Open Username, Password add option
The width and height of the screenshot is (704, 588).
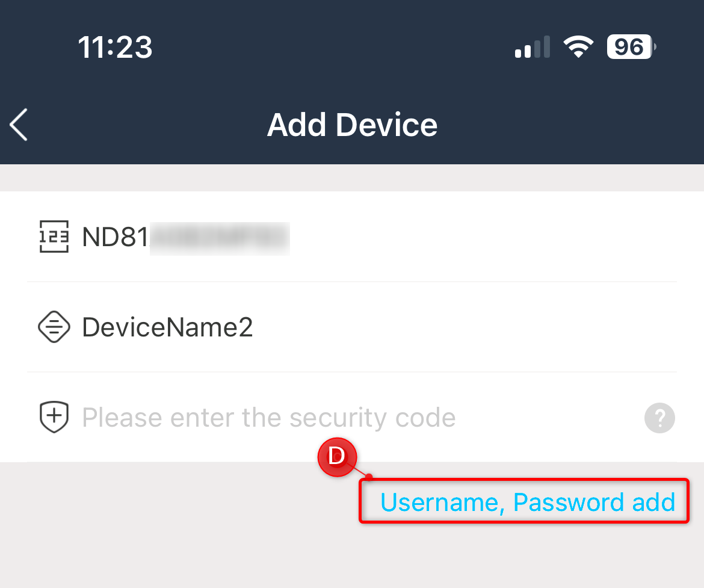click(528, 502)
